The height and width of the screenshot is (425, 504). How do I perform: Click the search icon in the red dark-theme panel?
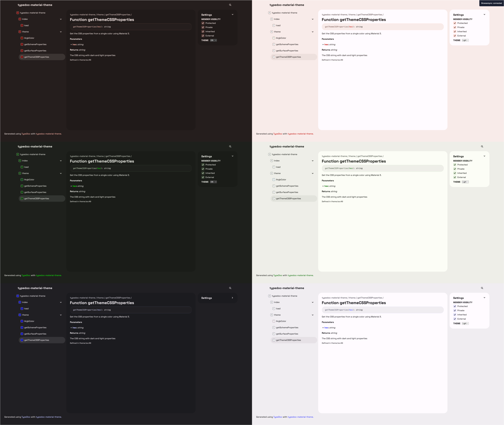click(x=230, y=5)
